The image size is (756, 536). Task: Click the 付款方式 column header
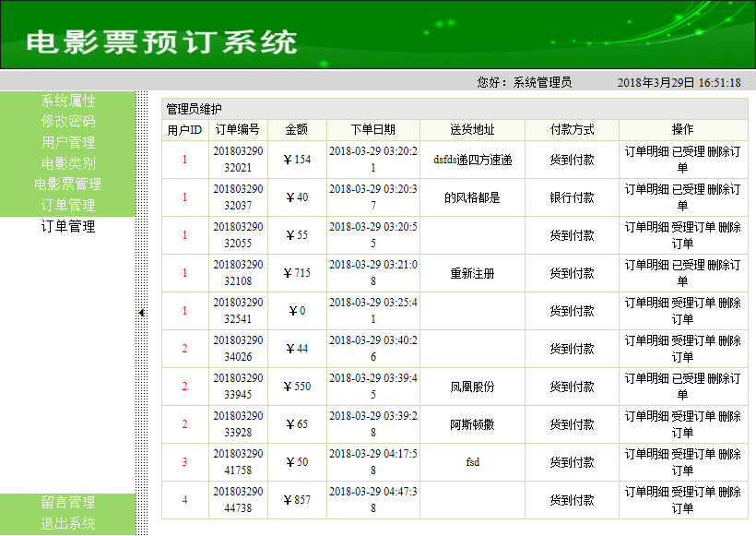tap(572, 130)
